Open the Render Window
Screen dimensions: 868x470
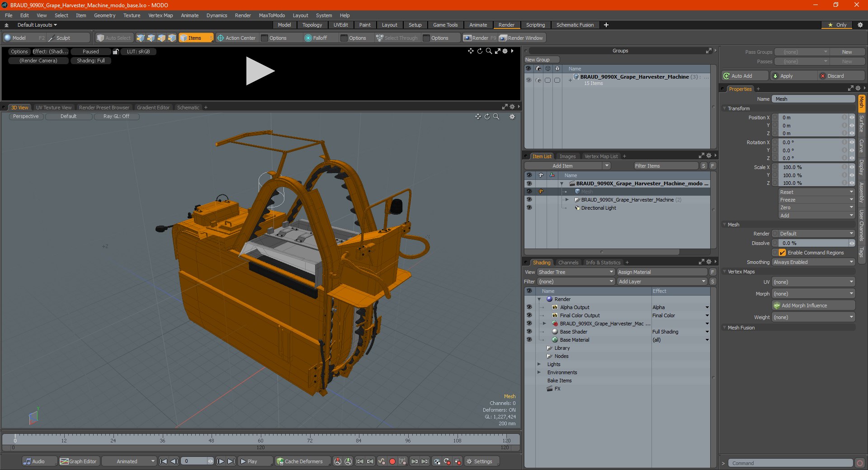[x=521, y=38]
